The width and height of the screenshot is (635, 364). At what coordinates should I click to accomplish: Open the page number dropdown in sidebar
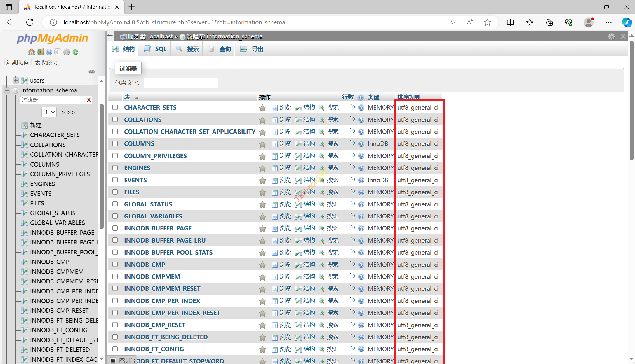coord(49,112)
